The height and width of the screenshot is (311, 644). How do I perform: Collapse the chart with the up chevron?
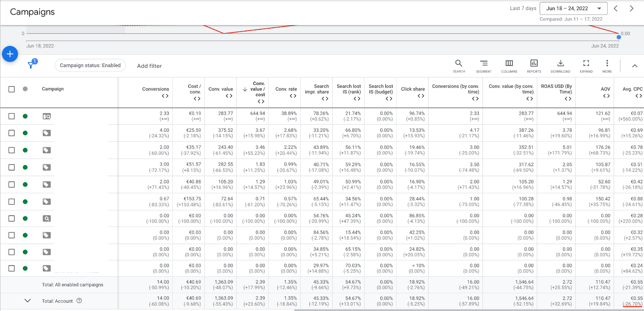635,66
